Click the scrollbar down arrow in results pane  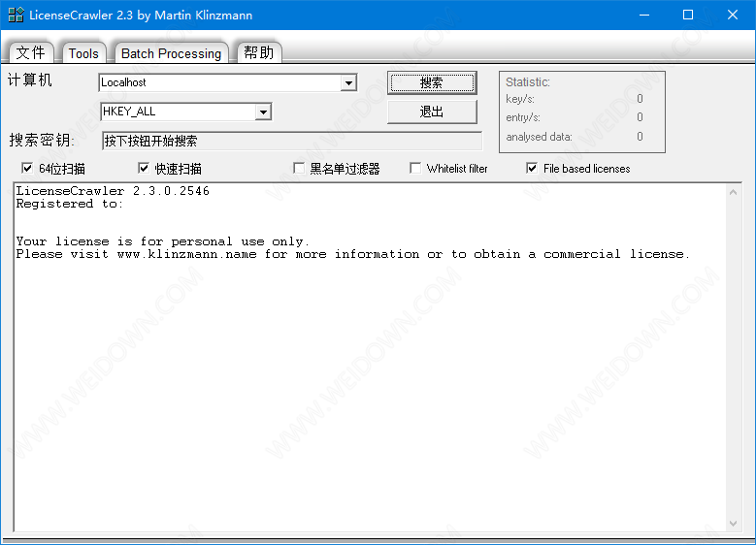(733, 524)
